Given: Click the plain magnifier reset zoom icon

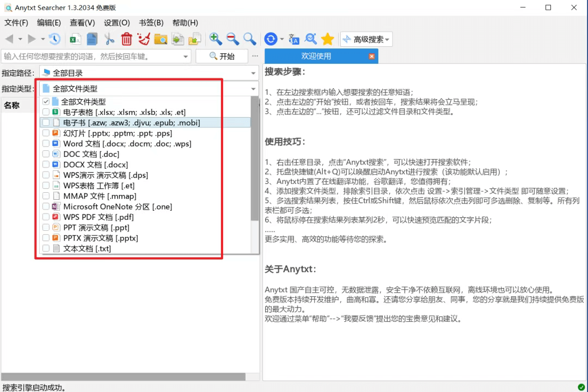Looking at the screenshot, I should coord(249,39).
